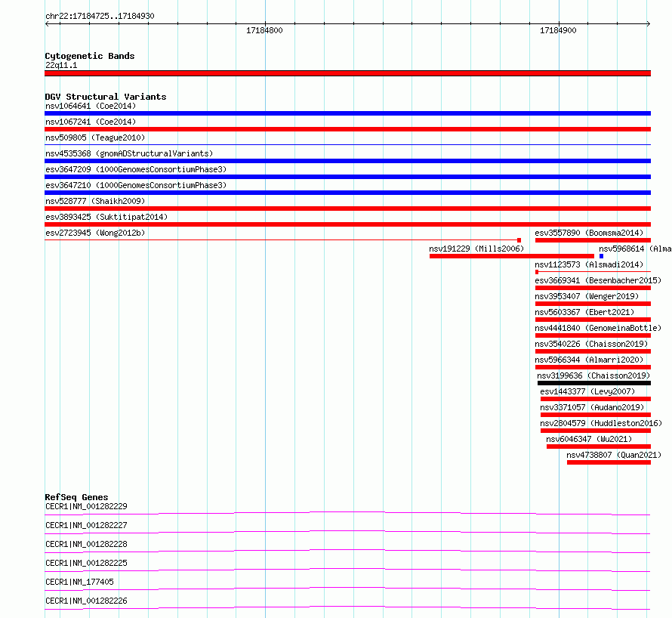Click nsv3199636 (Chaisson2019) label
The width and height of the screenshot is (672, 618).
tap(593, 375)
